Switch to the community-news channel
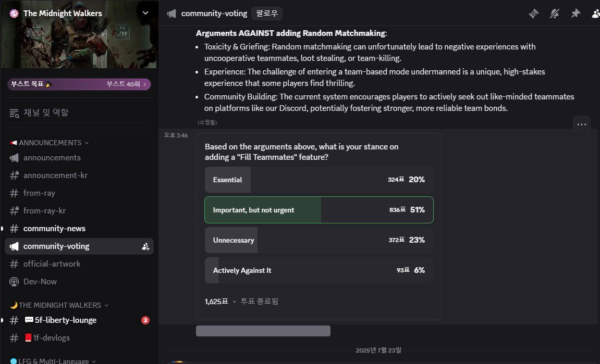This screenshot has height=364, width=600. (54, 229)
